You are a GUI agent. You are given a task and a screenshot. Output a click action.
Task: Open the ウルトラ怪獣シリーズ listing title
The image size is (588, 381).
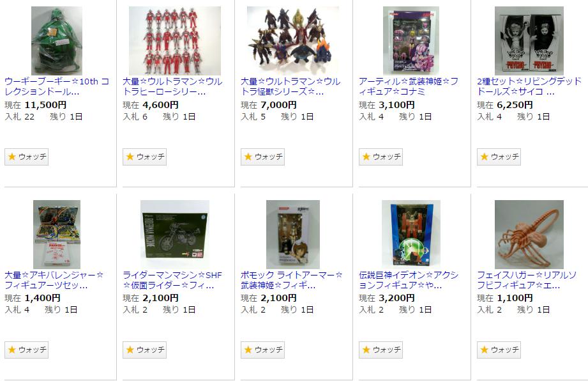coord(290,86)
